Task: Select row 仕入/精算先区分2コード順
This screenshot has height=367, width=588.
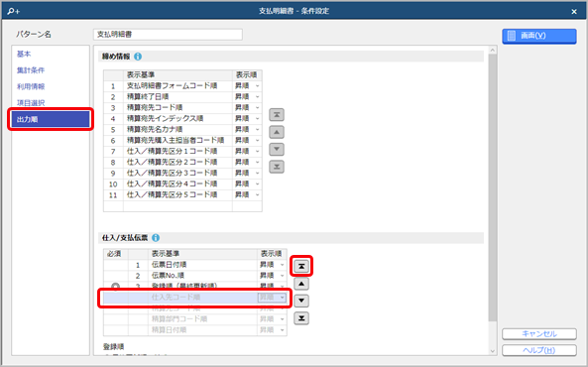Action: click(x=182, y=162)
